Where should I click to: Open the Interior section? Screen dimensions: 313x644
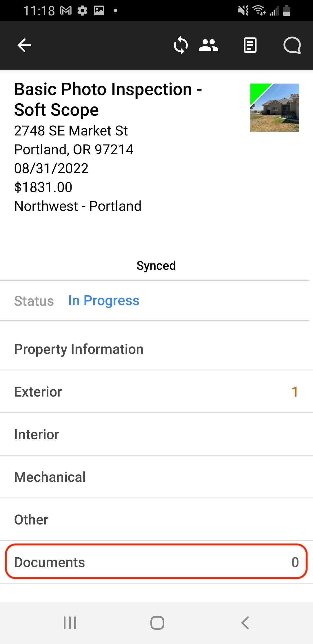(156, 434)
